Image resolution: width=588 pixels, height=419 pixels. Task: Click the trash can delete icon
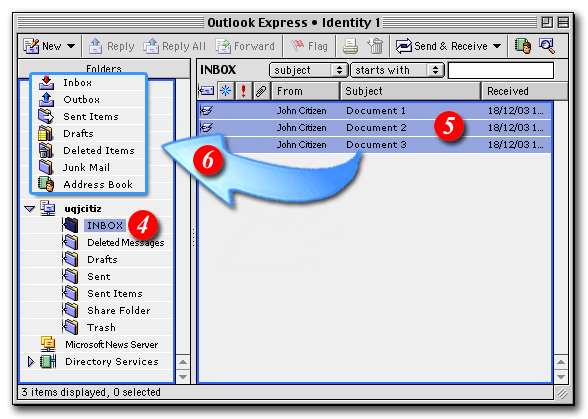(375, 46)
